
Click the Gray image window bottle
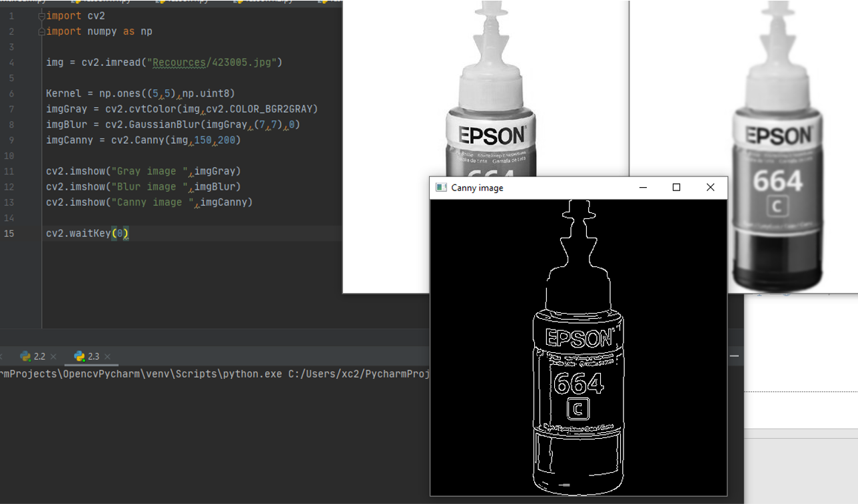(x=492, y=88)
